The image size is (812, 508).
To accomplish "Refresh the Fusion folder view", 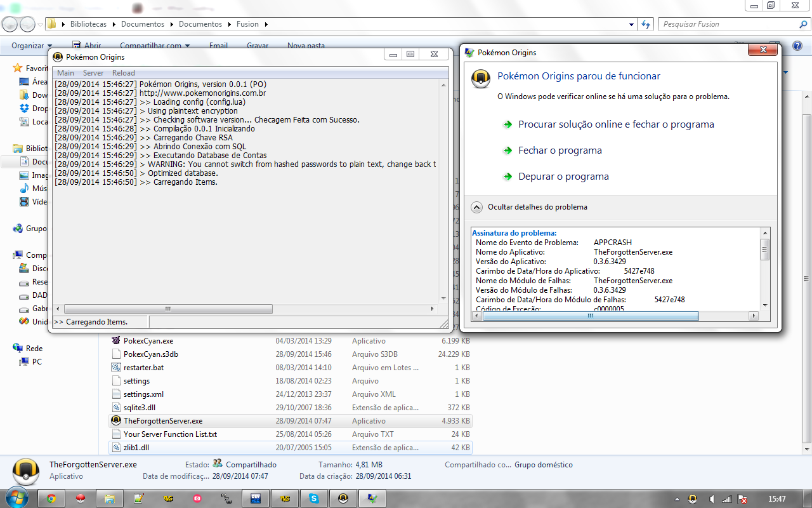I will click(646, 24).
